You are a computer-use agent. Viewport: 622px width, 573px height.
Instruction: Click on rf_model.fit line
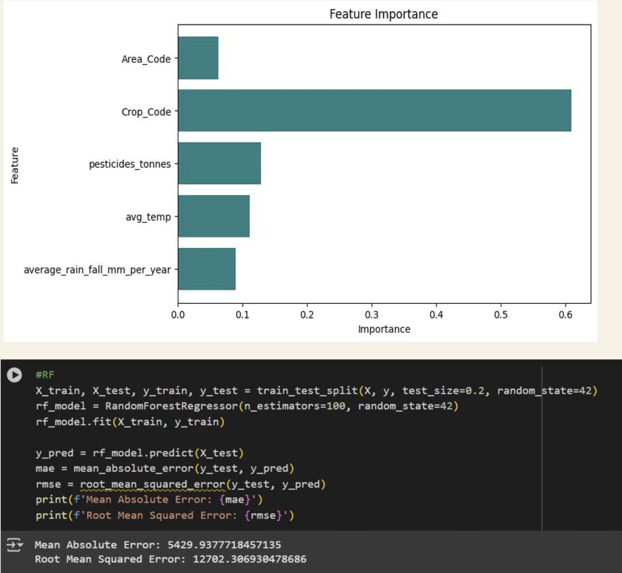tap(130, 421)
